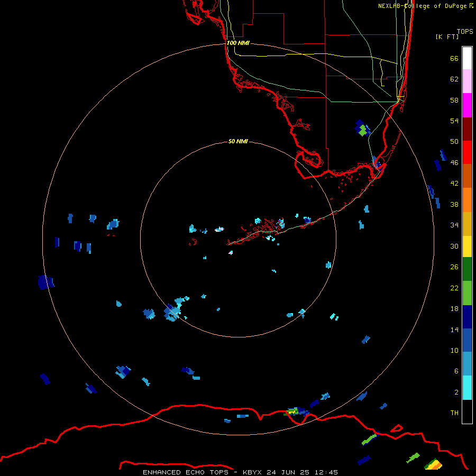Click the legend value 66
The image size is (476, 476).
pos(454,58)
